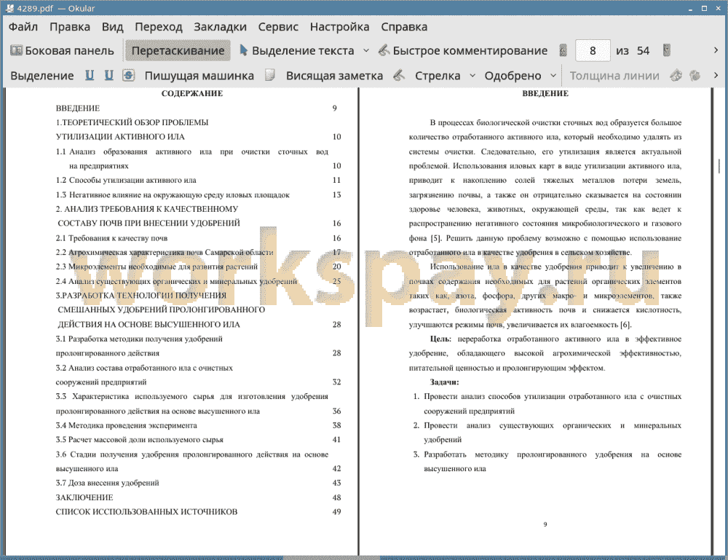This screenshot has width=728, height=560.
Task: Go to the previous page arrow icon
Action: [x=563, y=51]
